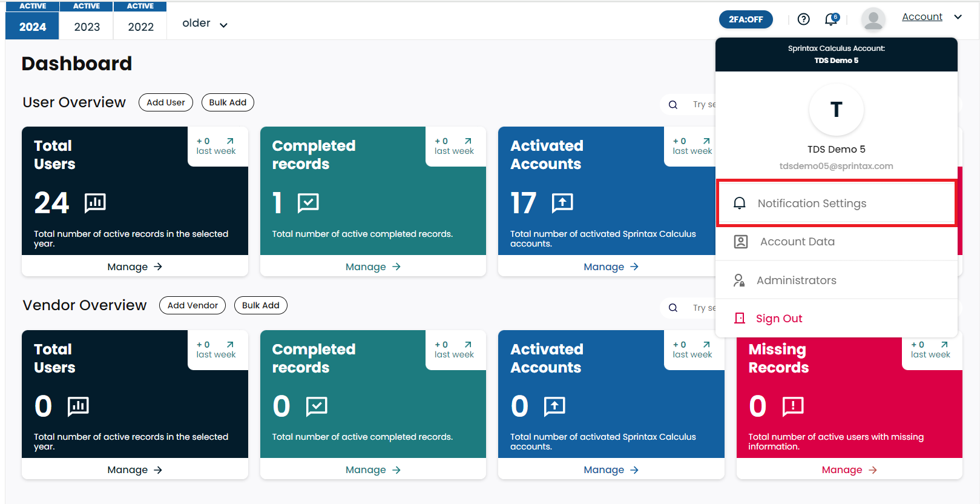Click Manage under Vendor Completed records
The width and height of the screenshot is (980, 504).
click(x=373, y=470)
